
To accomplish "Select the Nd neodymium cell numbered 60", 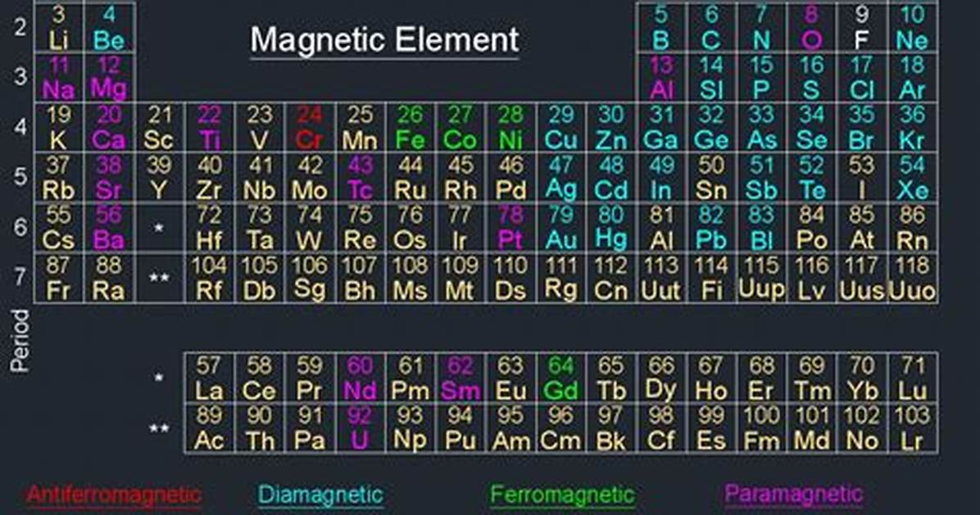I will [360, 378].
